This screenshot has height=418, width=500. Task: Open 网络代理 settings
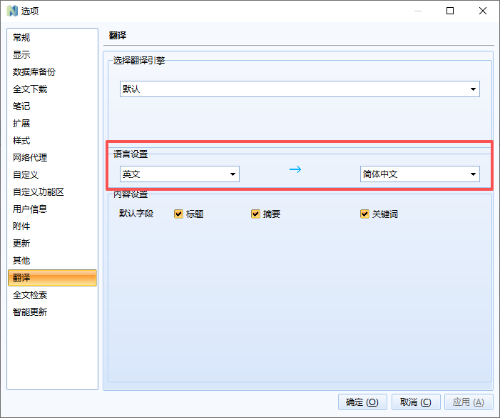tap(52, 158)
